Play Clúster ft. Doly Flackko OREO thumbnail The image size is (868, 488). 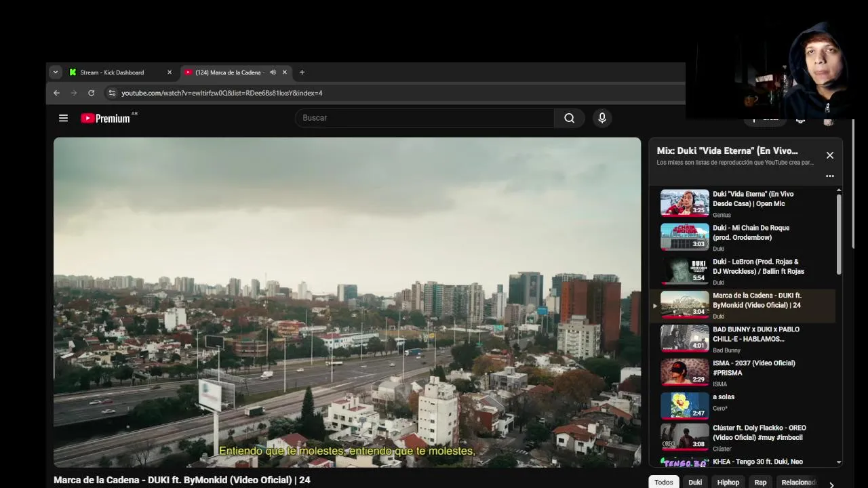[685, 437]
